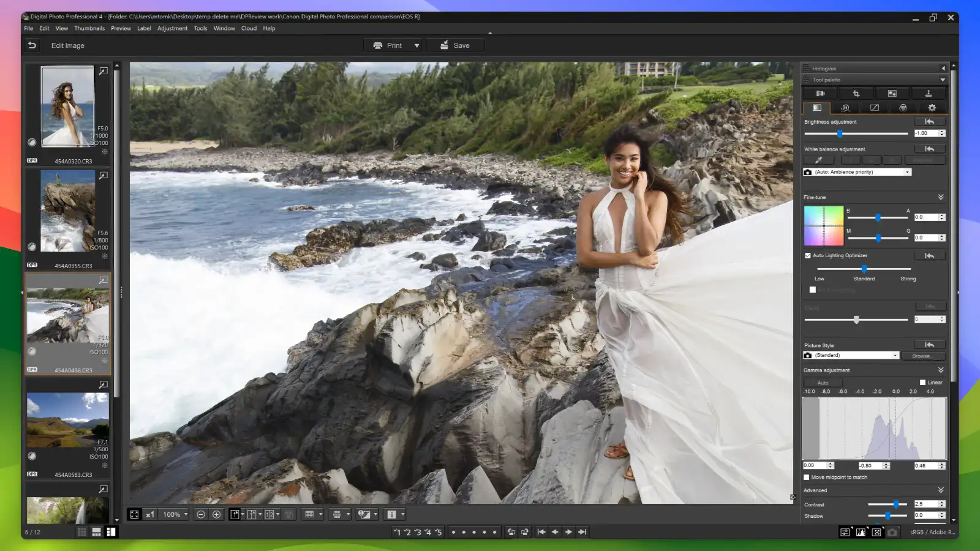Viewport: 980px width, 551px height.
Task: Select the white balance eyedropper
Action: tap(818, 160)
